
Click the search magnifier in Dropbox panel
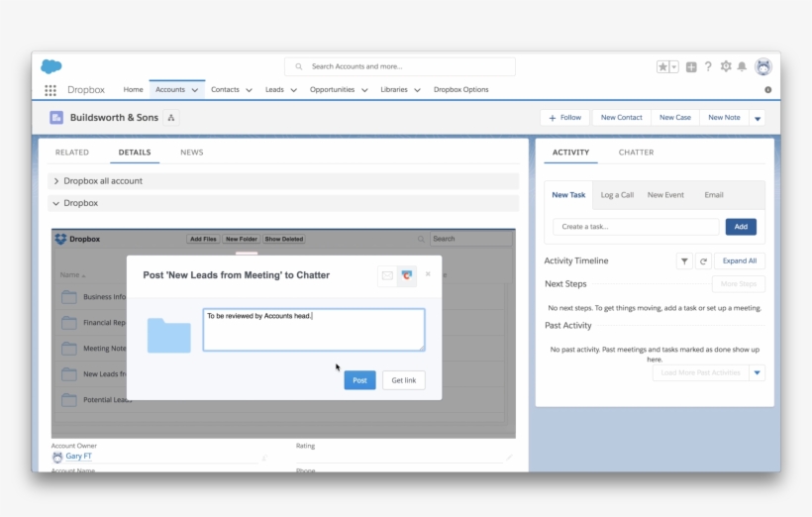pos(421,239)
